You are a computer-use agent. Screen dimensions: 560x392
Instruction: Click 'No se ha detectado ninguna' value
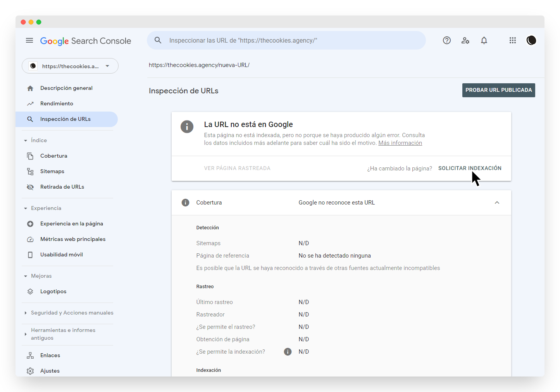point(335,256)
